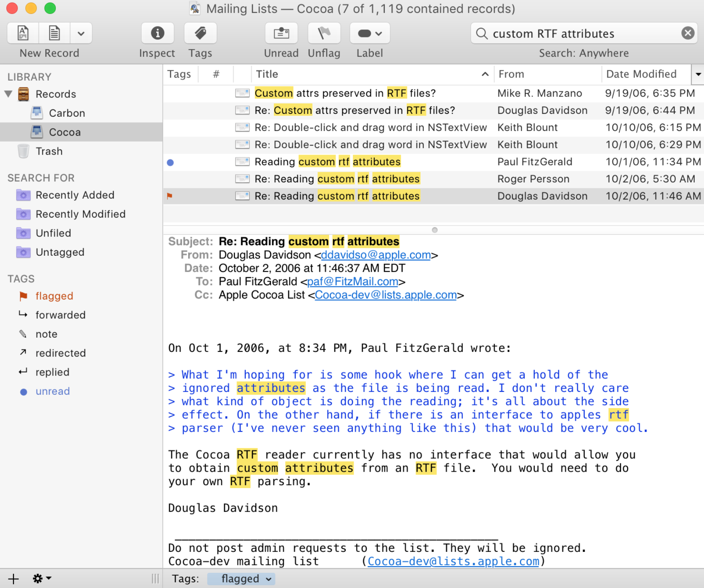
Task: Sort by the Tags column
Action: tap(180, 74)
